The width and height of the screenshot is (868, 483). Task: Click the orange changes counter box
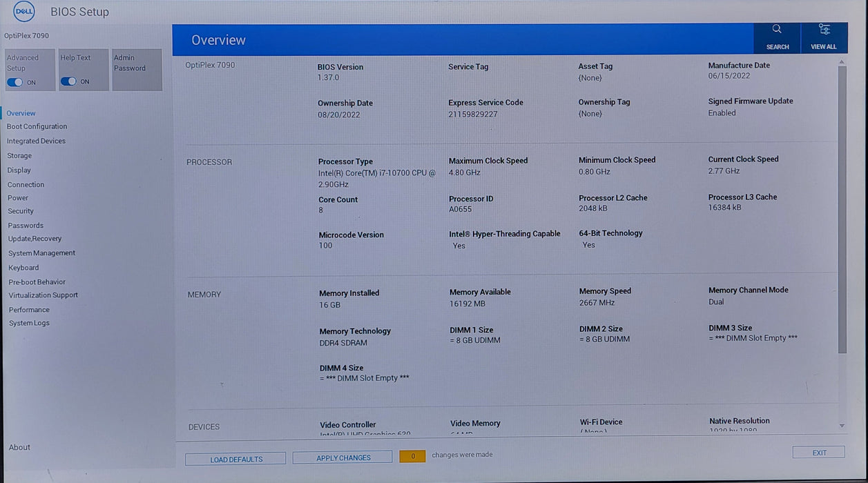412,456
